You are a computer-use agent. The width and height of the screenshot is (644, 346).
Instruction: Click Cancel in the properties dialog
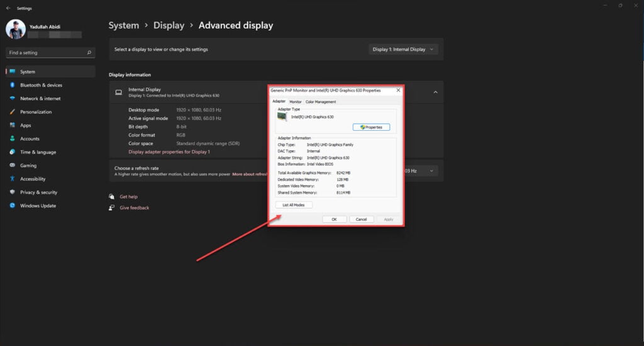pos(362,220)
